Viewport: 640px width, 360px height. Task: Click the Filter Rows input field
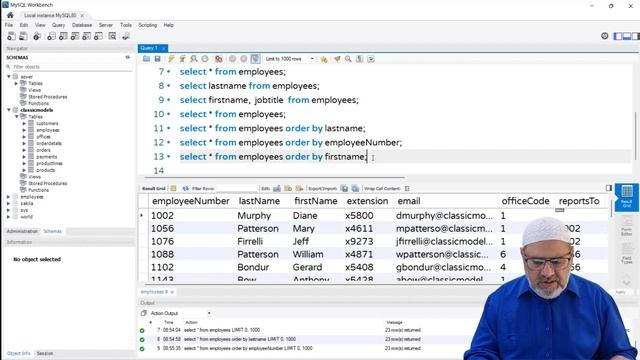point(237,188)
